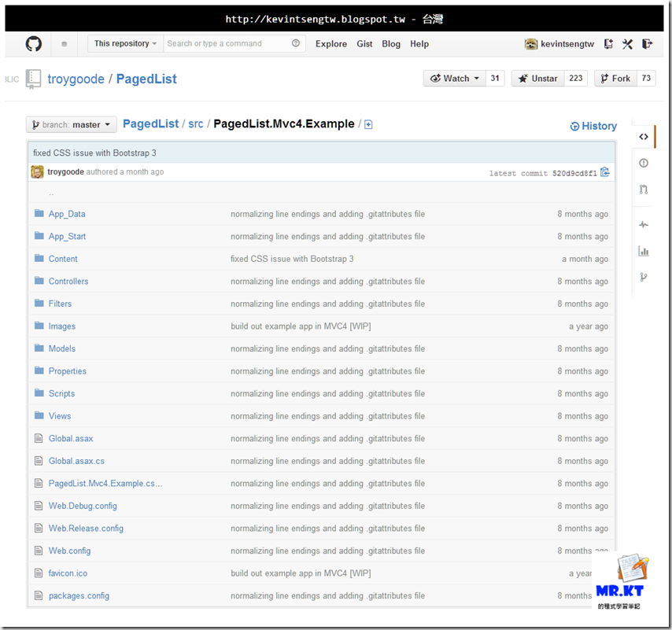This screenshot has width=672, height=630.
Task: Open Blog in the top navigation
Action: tap(391, 44)
